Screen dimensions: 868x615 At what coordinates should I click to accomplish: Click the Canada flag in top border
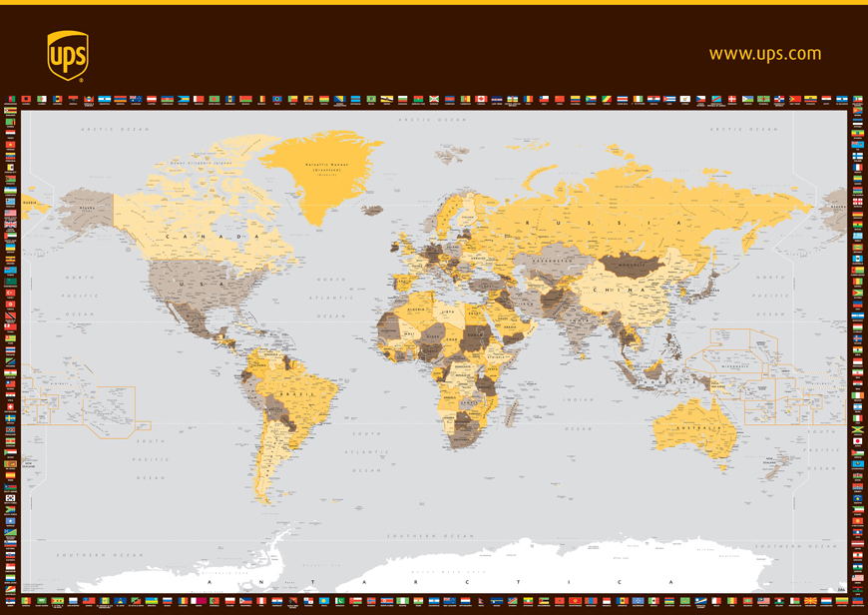point(480,100)
